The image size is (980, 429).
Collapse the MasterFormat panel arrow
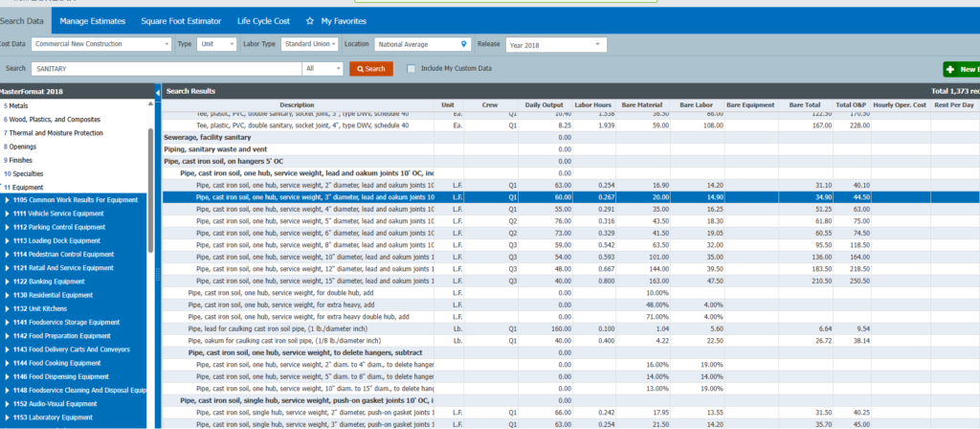click(x=158, y=92)
